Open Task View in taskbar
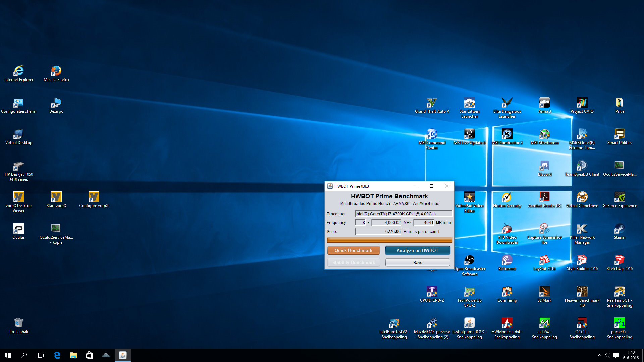 (40, 355)
